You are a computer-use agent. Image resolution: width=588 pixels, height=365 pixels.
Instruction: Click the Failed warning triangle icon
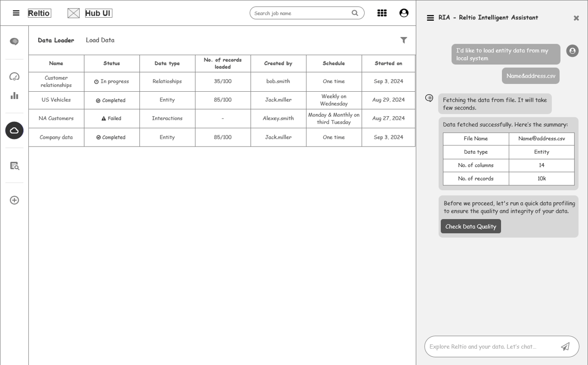(x=104, y=119)
